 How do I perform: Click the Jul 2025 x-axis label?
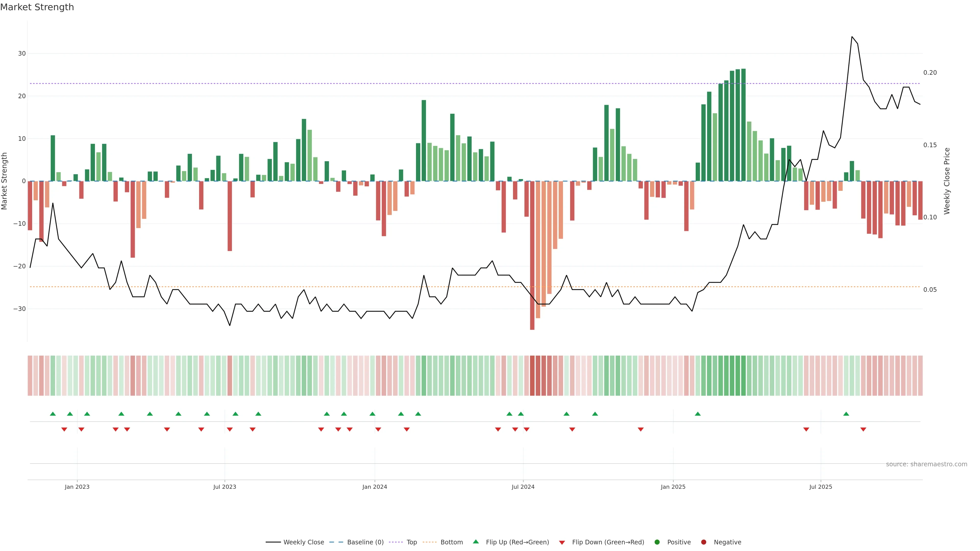(820, 487)
